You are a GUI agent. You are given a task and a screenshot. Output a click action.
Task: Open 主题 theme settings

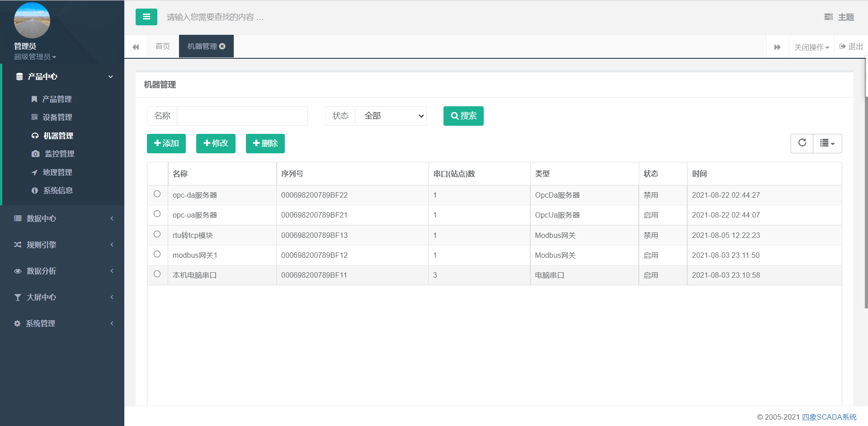point(839,17)
